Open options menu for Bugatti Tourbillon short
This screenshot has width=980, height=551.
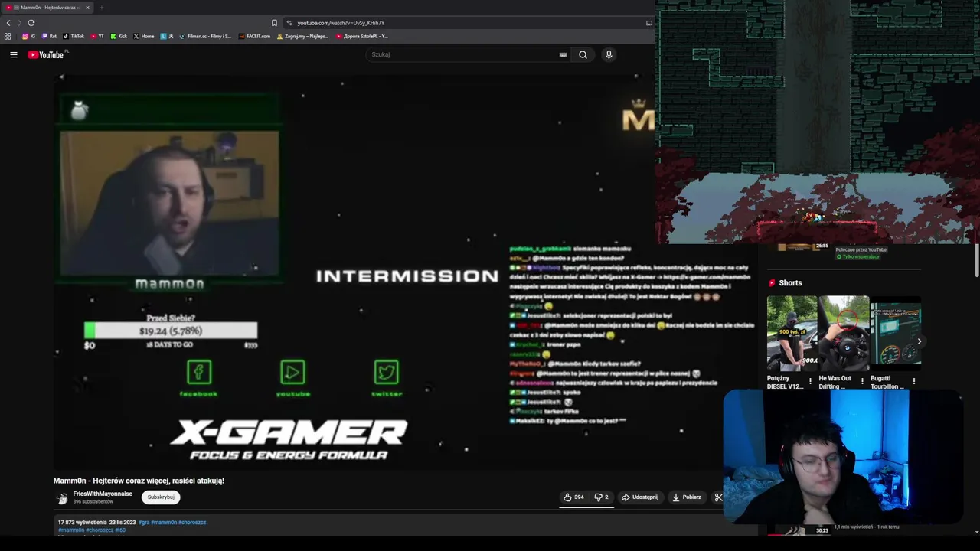[x=913, y=380]
